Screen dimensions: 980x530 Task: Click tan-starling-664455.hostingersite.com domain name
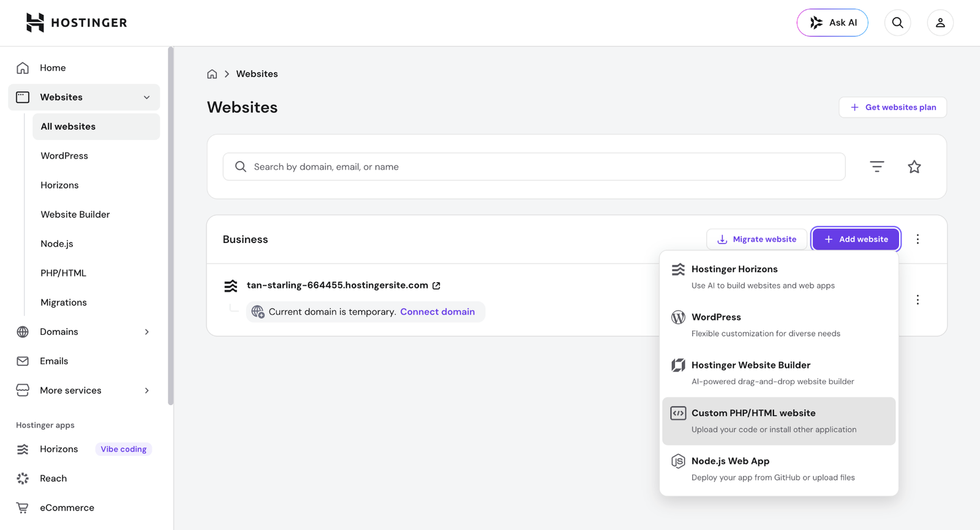[337, 285]
